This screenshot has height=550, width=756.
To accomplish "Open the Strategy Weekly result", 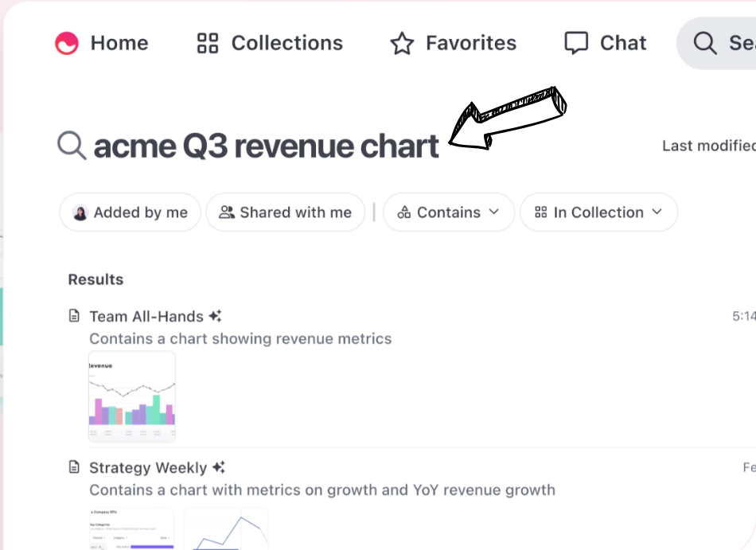I will pyautogui.click(x=148, y=467).
